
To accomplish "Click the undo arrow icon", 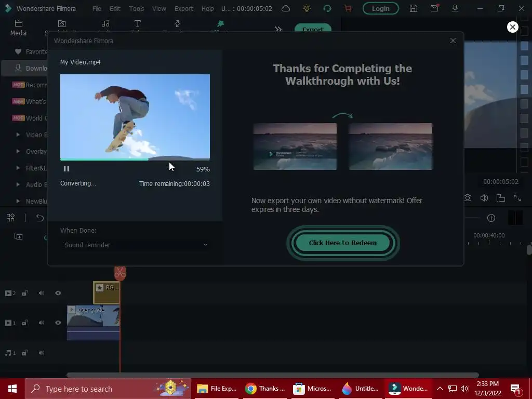I will pos(40,218).
